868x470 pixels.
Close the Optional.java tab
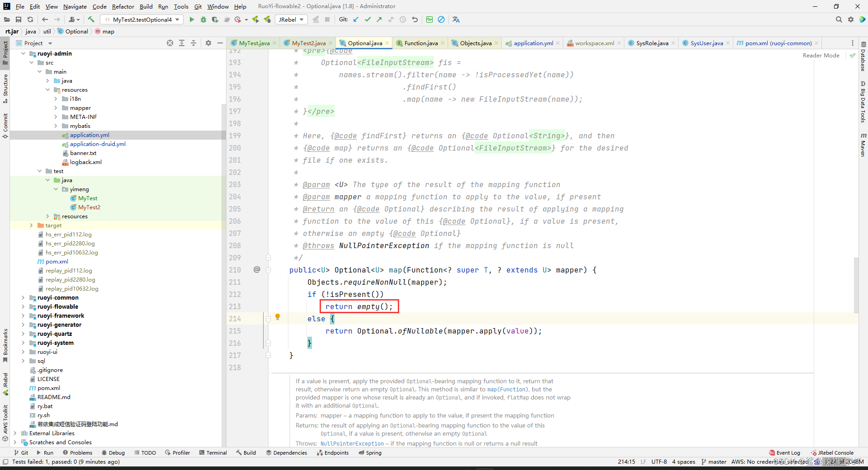387,43
